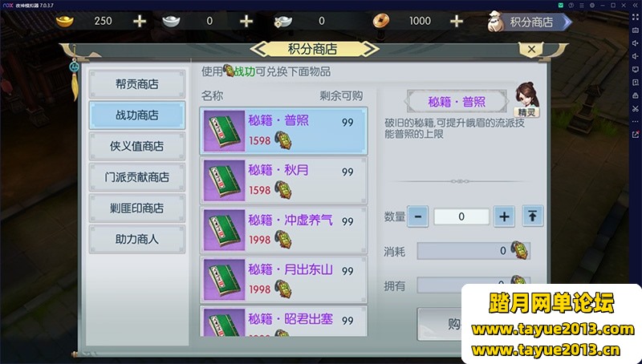
Task: Switch to 侠义值商店 tab
Action: click(x=137, y=146)
